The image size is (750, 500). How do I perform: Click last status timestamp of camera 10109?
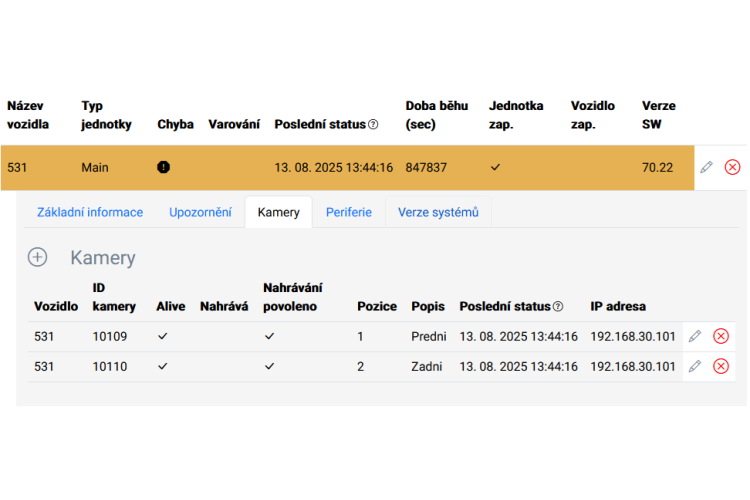[518, 336]
